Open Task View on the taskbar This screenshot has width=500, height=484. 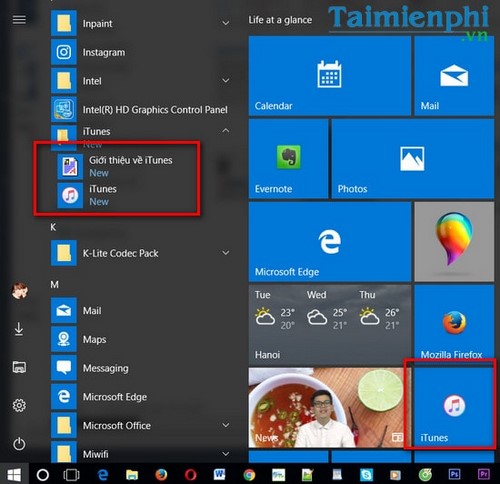(71, 474)
